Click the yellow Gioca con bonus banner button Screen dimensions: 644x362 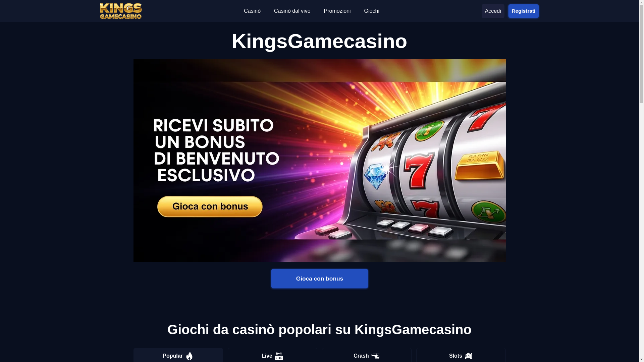(210, 206)
